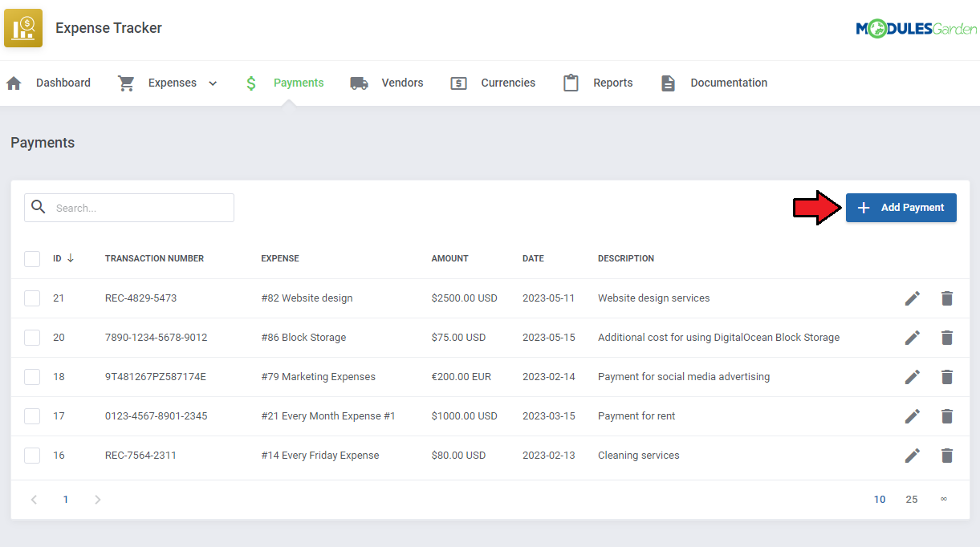Viewport: 980px width, 547px height.
Task: Click the Payments dollar sign icon
Action: (251, 83)
